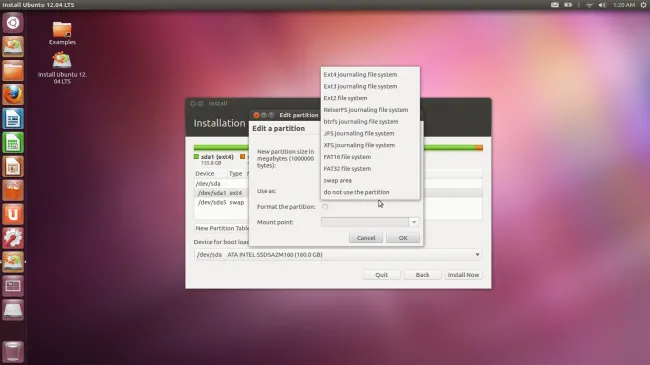Screen dimensions: 650x365
Task: Launch LibreOffice Writer from the launcher
Action: click(13, 119)
